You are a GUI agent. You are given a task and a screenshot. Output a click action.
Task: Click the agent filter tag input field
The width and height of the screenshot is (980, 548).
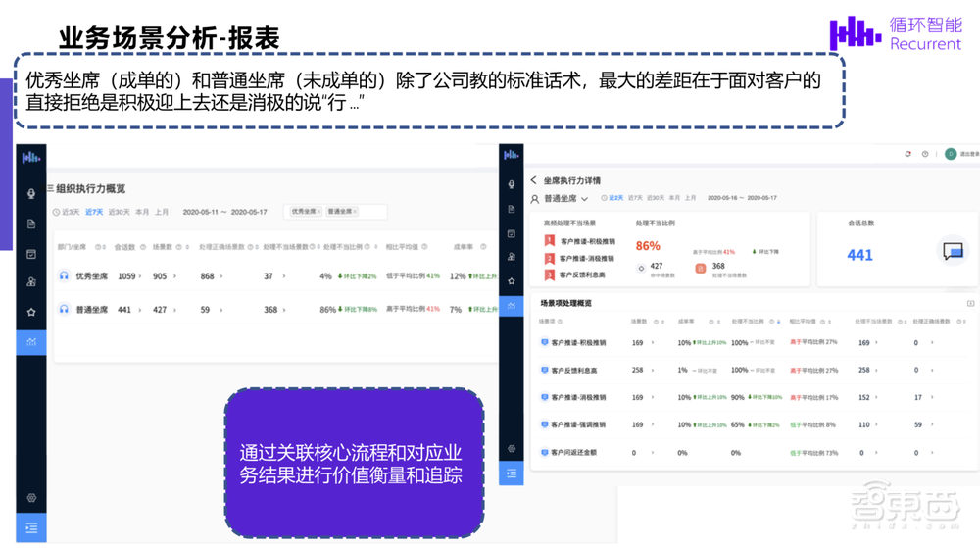[335, 212]
